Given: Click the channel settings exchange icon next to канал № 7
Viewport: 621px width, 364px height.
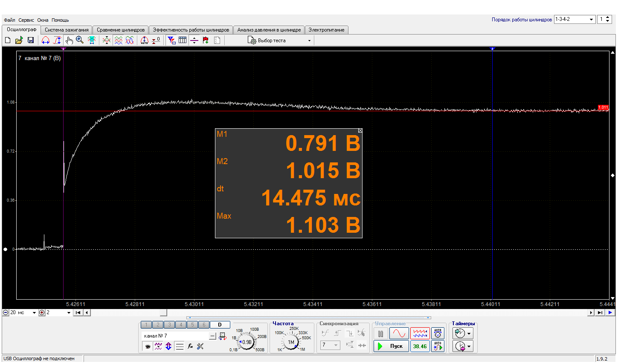Looking at the screenshot, I should click(x=223, y=336).
